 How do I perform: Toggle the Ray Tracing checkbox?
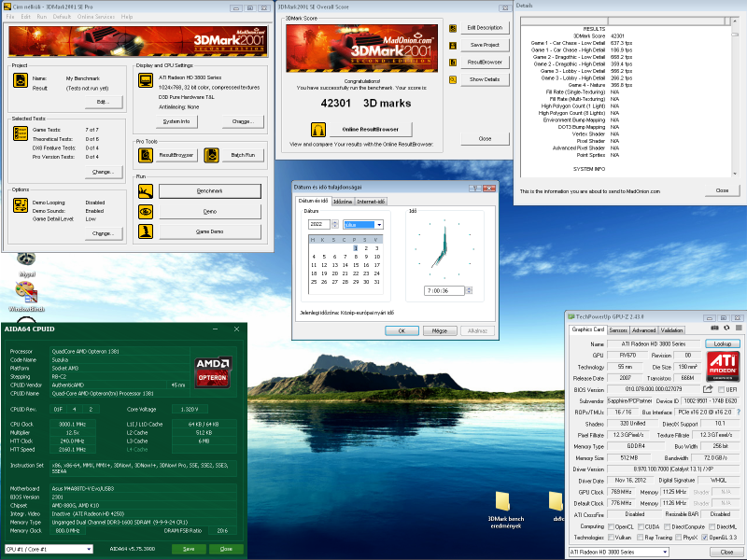coord(641,538)
